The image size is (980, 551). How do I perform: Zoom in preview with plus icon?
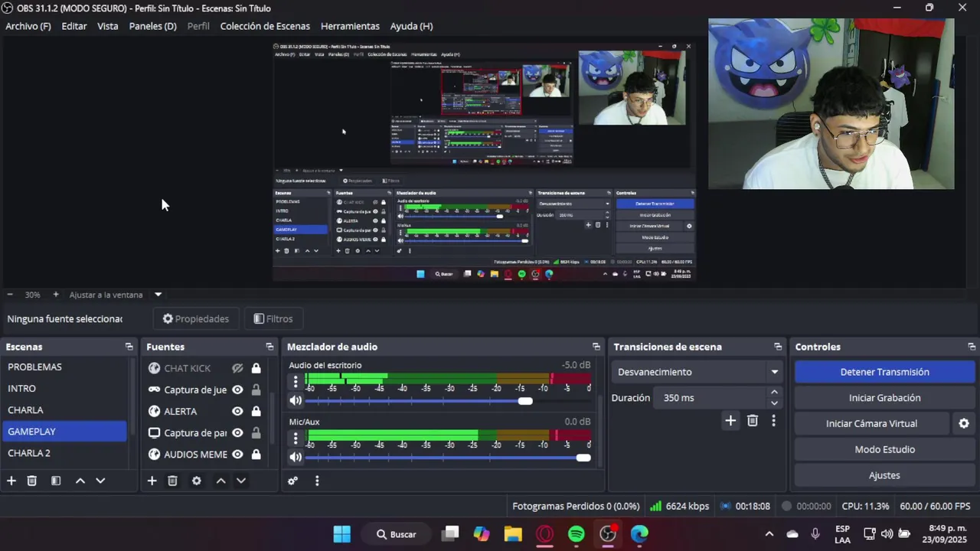(x=56, y=295)
